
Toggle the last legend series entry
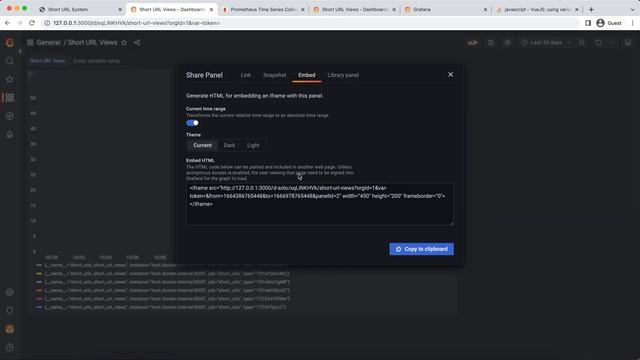click(x=161, y=307)
